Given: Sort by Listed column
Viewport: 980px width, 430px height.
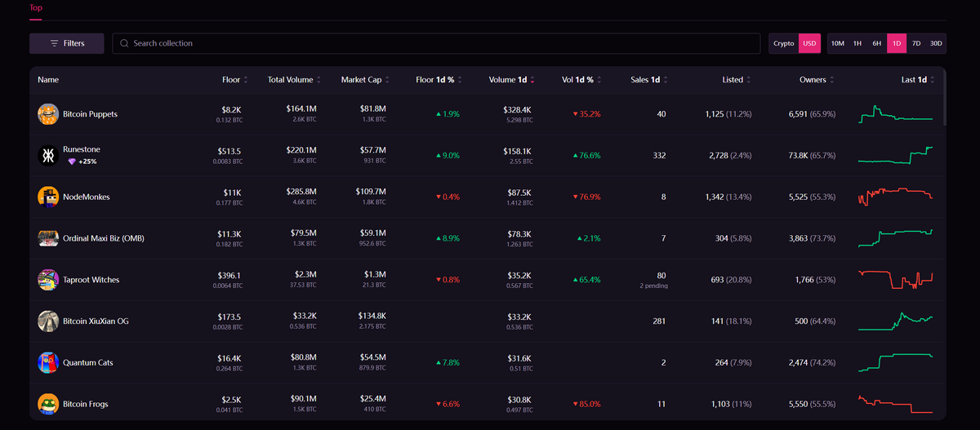Looking at the screenshot, I should click(737, 80).
